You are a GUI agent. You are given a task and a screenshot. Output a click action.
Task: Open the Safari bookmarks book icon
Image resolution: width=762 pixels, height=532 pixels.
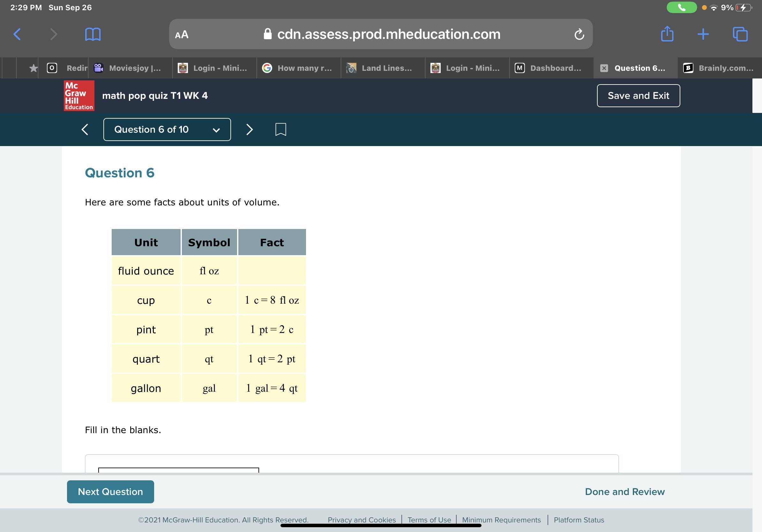point(93,34)
